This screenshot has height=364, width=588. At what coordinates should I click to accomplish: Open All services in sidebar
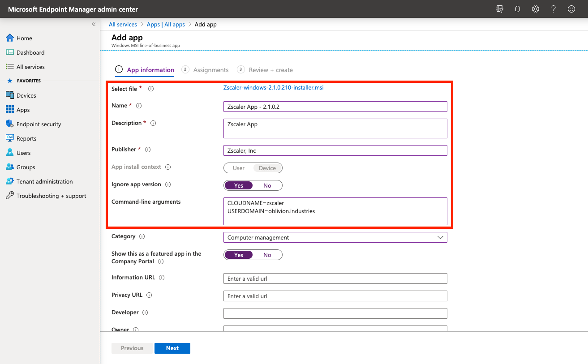coord(30,67)
